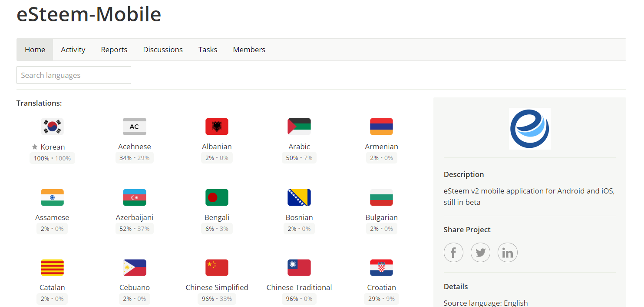Click Korean progress 100% • 100%
Image resolution: width=644 pixels, height=307 pixels.
[52, 158]
